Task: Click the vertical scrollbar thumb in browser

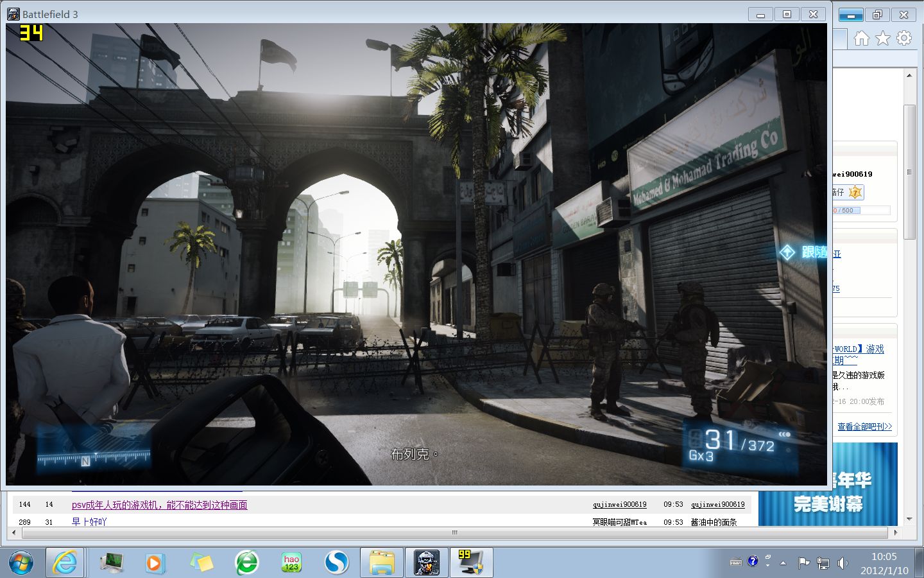Action: 909,172
